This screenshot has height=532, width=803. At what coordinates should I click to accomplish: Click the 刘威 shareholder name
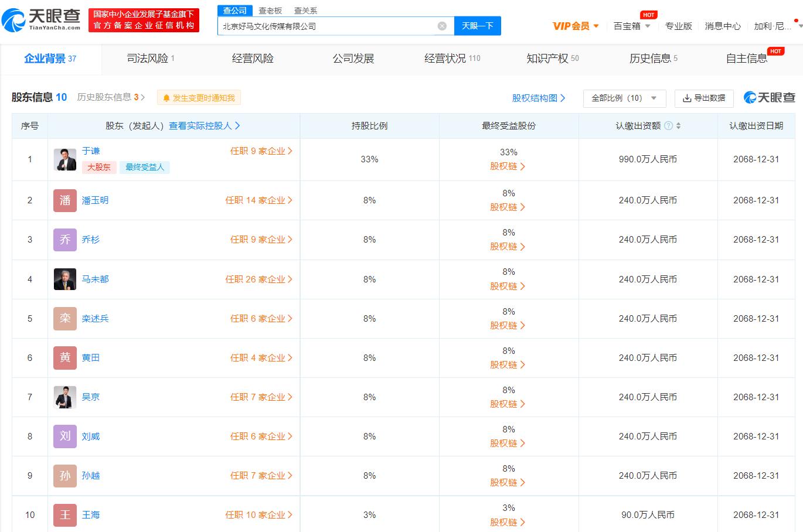point(91,436)
